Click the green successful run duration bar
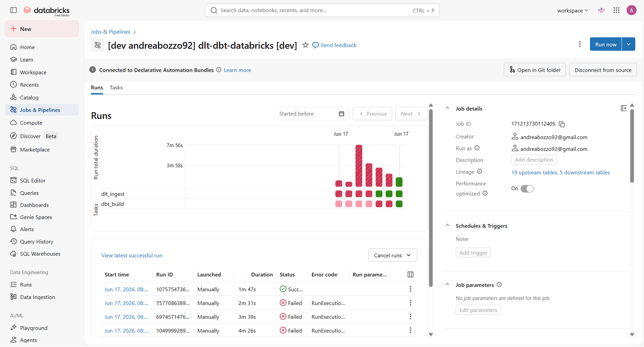The image size is (644, 347). pyautogui.click(x=399, y=182)
